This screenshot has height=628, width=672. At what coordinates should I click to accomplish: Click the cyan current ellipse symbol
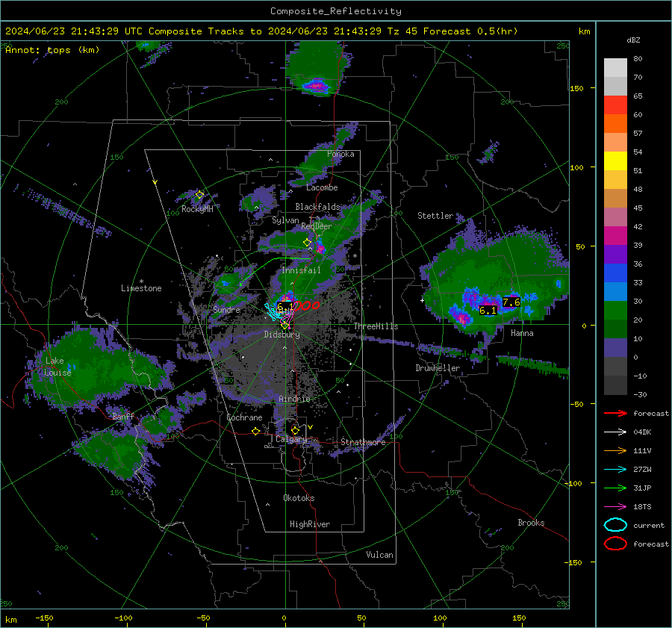point(615,525)
